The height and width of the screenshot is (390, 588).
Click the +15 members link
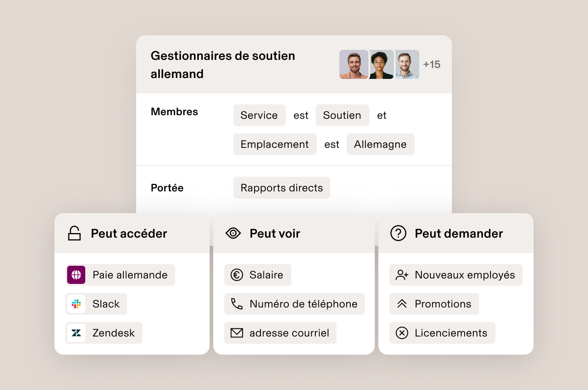432,64
